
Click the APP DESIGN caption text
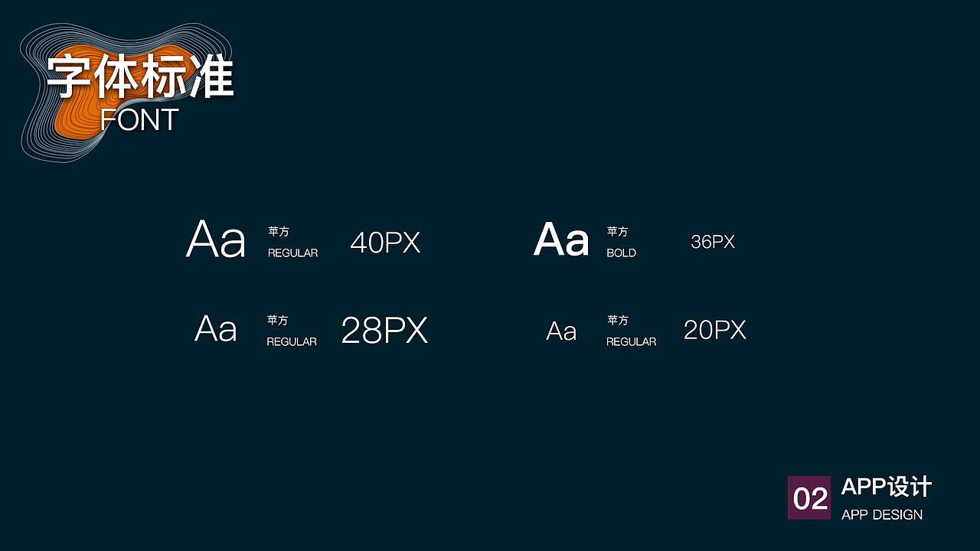(881, 515)
